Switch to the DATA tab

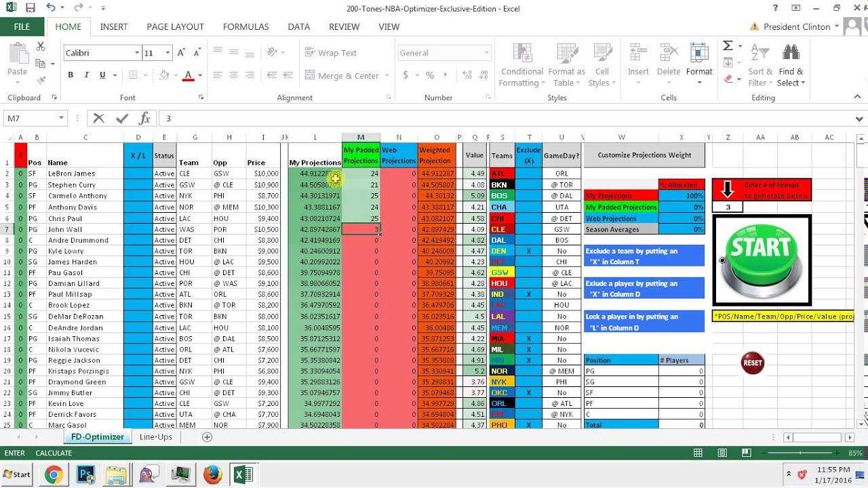[x=298, y=26]
